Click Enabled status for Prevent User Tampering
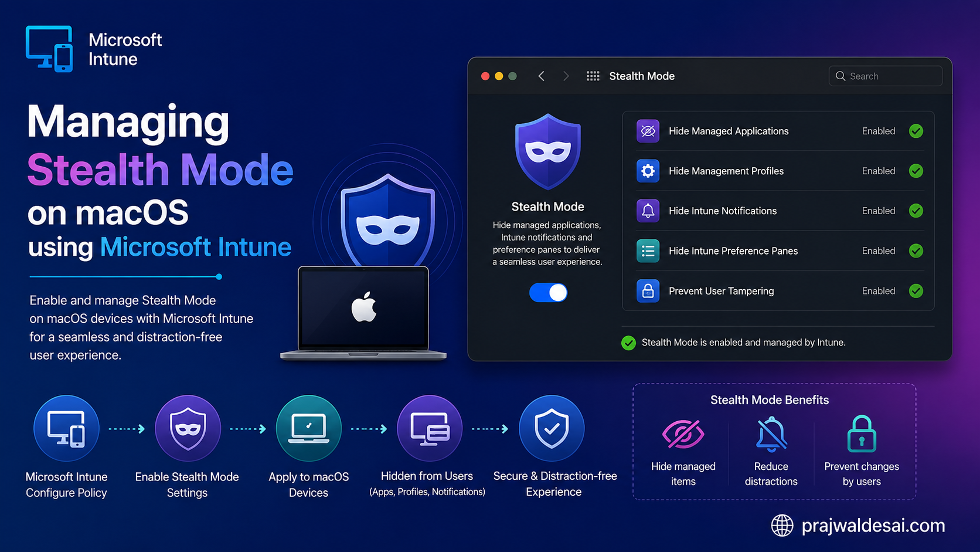This screenshot has width=980, height=552. click(879, 291)
